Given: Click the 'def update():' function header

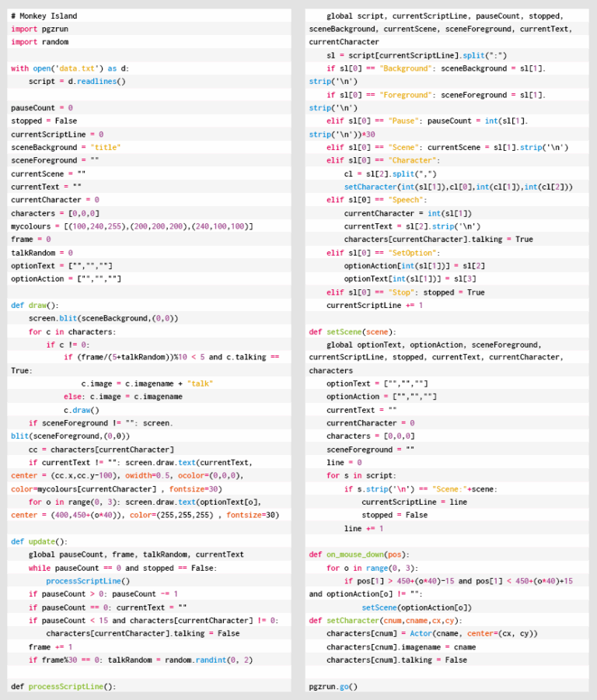Looking at the screenshot, I should coord(39,541).
